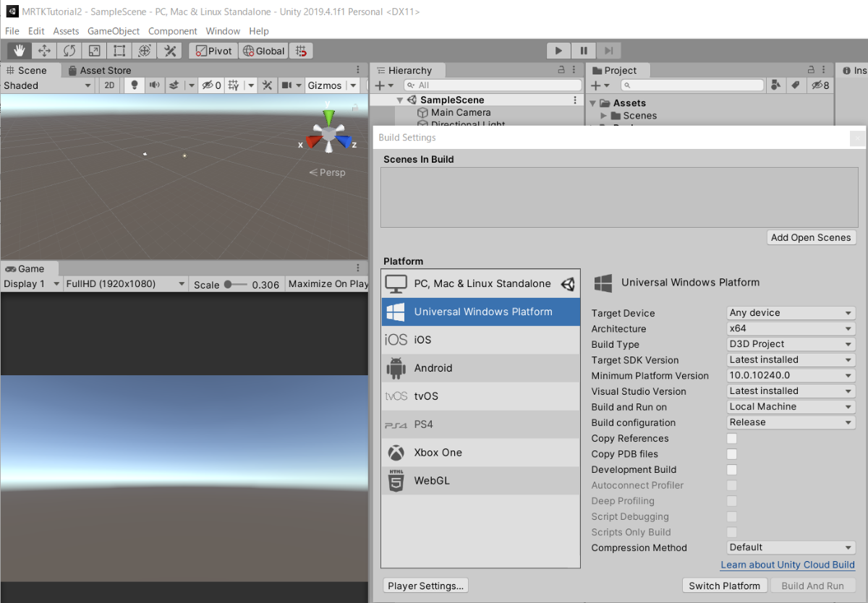Toggle Maximize On Play
The image size is (868, 603).
(328, 284)
